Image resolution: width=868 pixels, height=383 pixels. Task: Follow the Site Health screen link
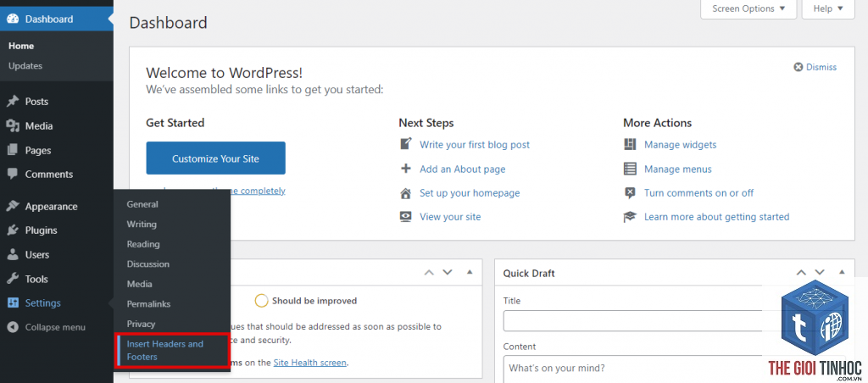pyautogui.click(x=309, y=363)
